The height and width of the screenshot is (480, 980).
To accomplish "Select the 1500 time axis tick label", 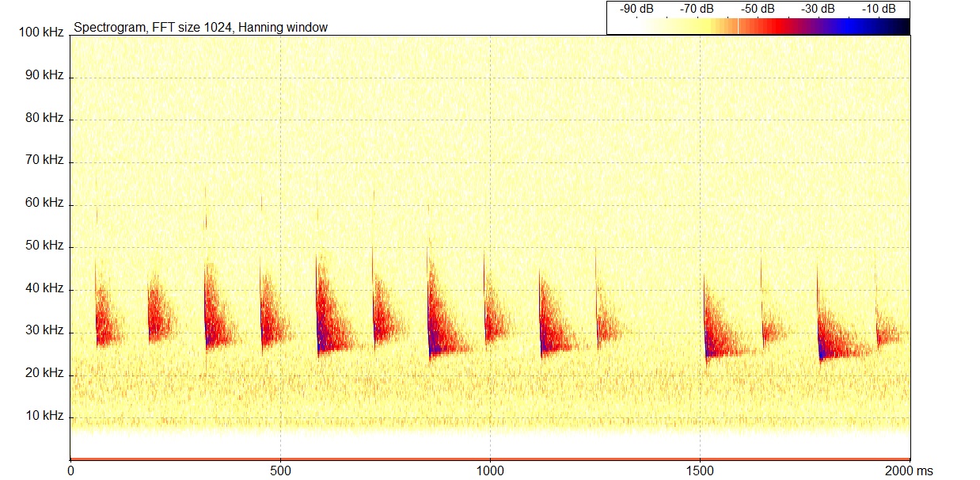I will point(700,470).
